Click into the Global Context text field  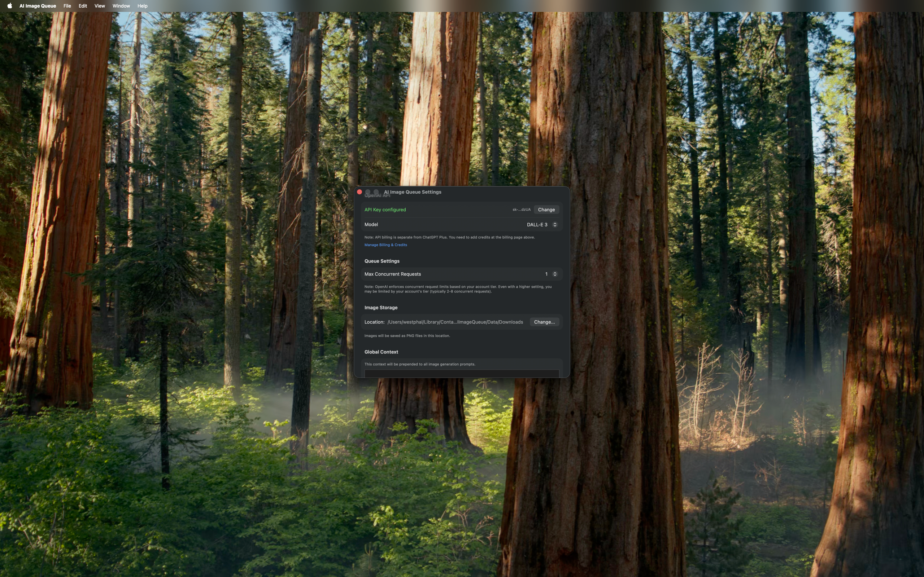click(461, 373)
